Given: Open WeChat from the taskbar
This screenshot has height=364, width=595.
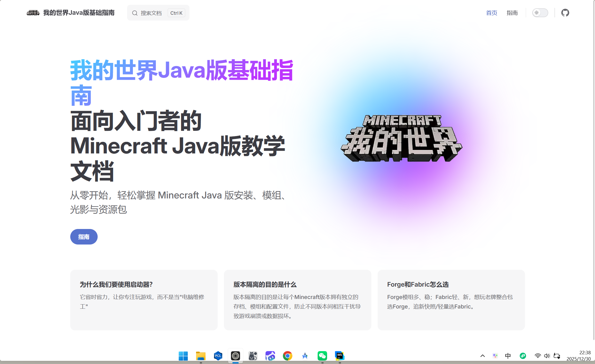Looking at the screenshot, I should tap(322, 356).
